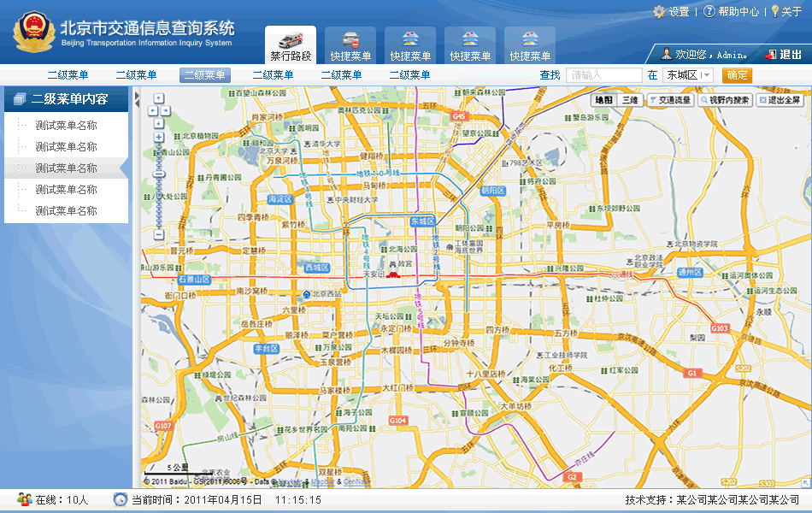Click the 查找 label beside search box
812x513 pixels.
click(550, 75)
